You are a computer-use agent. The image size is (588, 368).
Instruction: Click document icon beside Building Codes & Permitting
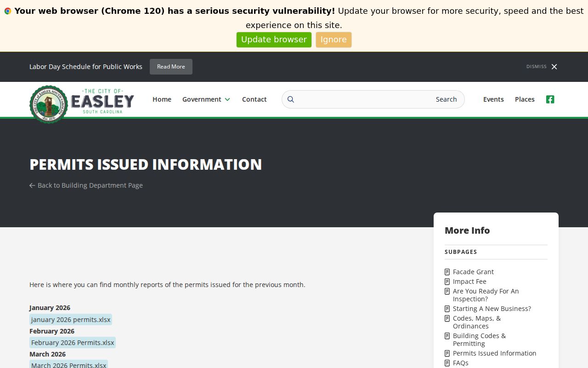tap(447, 336)
